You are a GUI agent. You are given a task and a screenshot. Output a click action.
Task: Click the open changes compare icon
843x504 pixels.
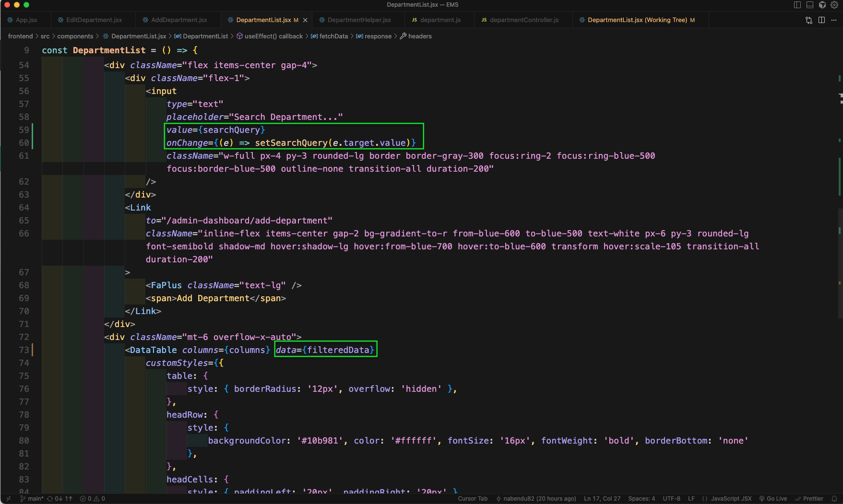point(809,20)
